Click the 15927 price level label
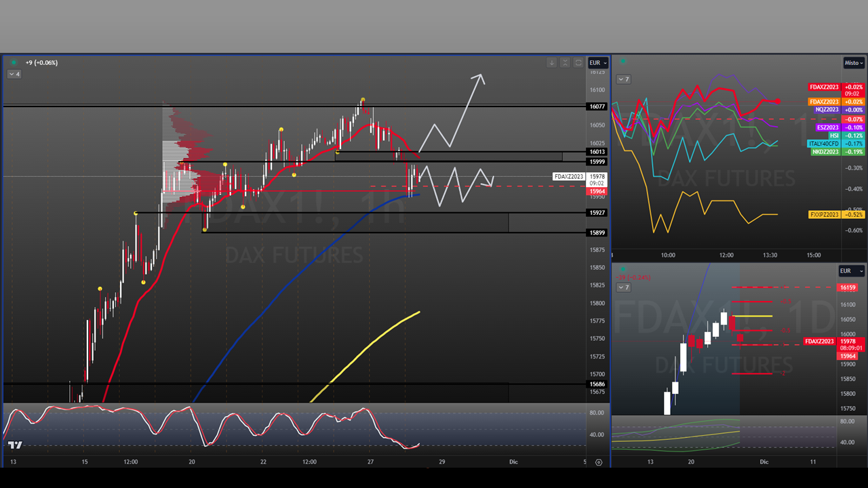The image size is (868, 488). (597, 213)
